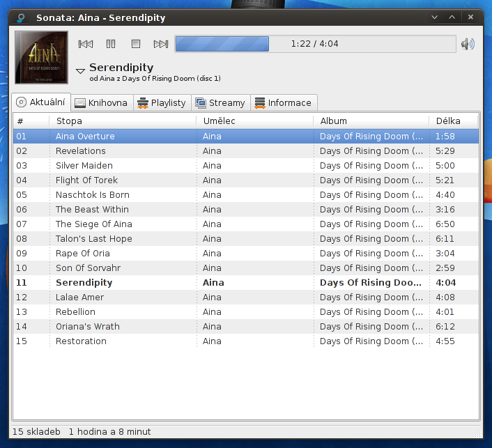This screenshot has width=492, height=448.
Task: Expand the song info disclosure triangle
Action: (80, 71)
